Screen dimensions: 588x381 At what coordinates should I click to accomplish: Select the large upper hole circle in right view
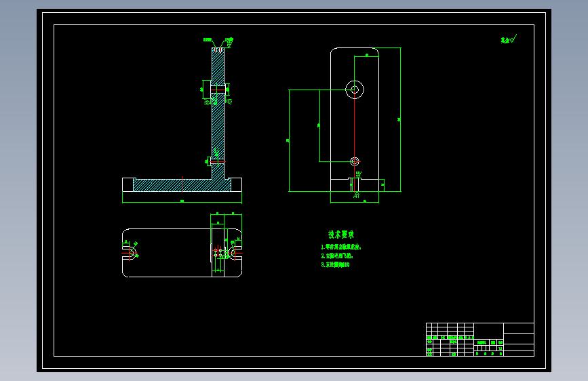355,89
